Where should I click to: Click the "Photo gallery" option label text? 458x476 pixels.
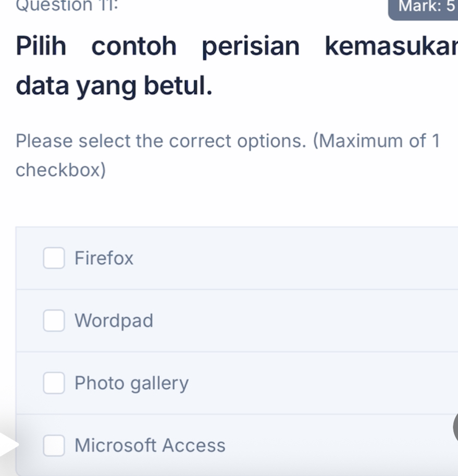(x=131, y=383)
